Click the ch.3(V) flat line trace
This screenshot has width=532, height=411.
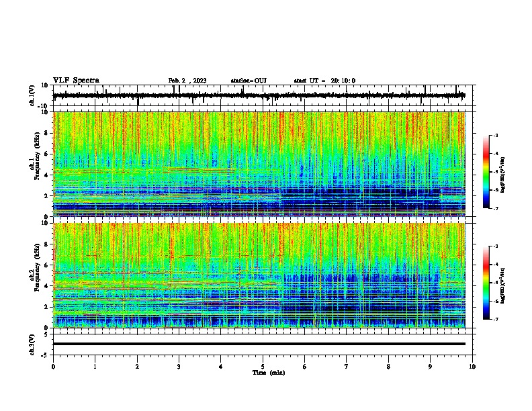(x=259, y=344)
